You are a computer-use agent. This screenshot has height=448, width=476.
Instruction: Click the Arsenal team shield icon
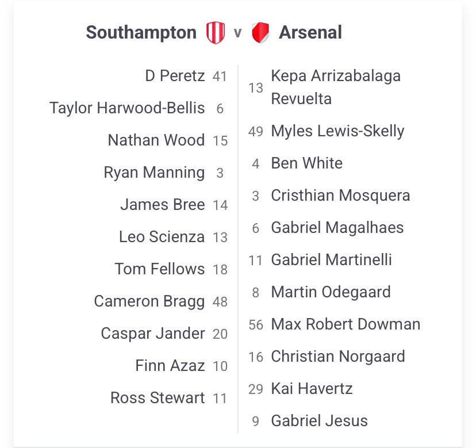pos(260,33)
